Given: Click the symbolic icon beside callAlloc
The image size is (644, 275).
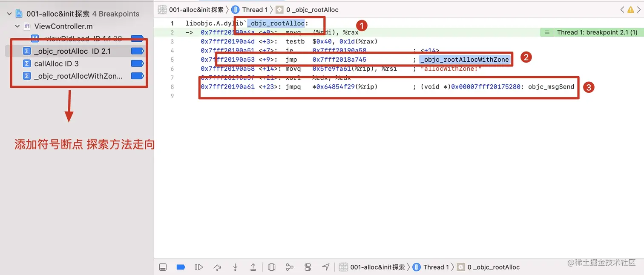Looking at the screenshot, I should (27, 64).
